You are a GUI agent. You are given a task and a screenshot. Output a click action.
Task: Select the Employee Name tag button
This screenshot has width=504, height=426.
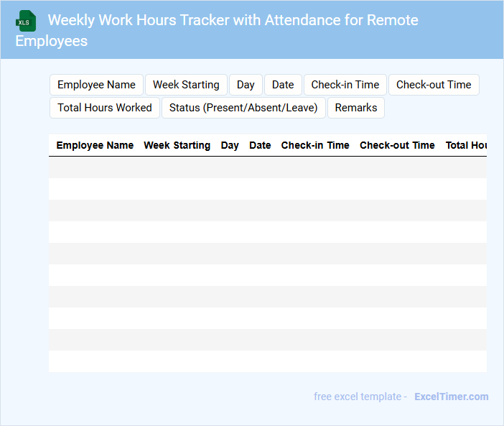tap(96, 85)
